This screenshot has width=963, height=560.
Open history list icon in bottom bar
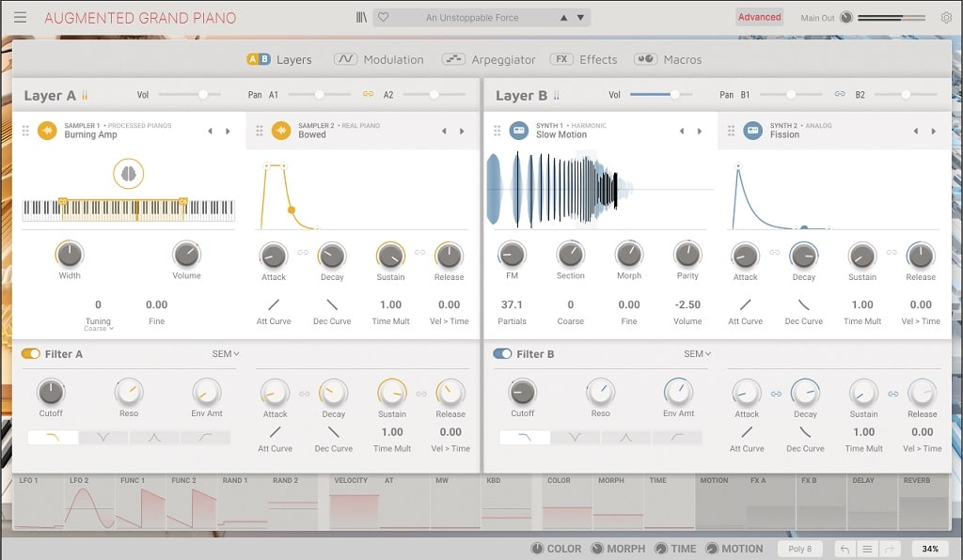(x=867, y=549)
